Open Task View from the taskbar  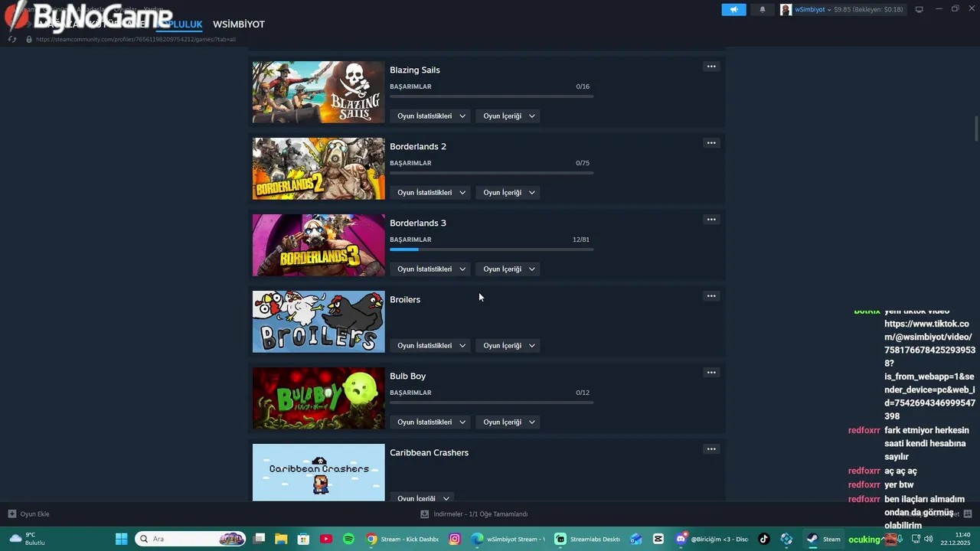click(x=260, y=539)
